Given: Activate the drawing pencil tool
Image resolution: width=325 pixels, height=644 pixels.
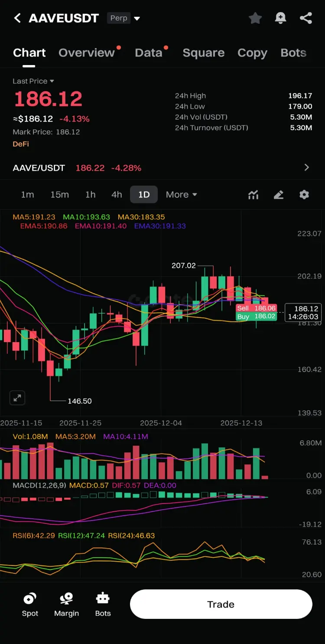Looking at the screenshot, I should (279, 195).
